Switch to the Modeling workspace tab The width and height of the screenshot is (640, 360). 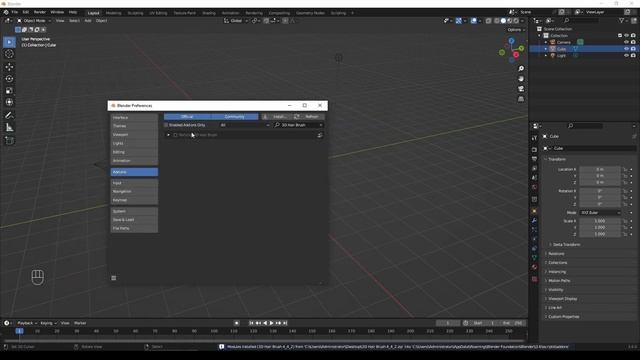click(x=113, y=13)
